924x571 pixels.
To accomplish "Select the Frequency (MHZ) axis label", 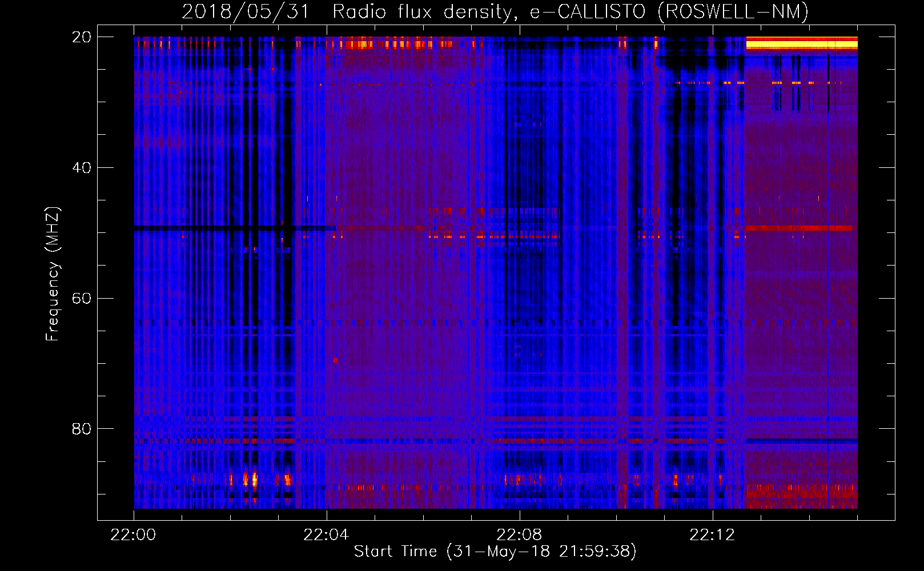I will point(52,274).
